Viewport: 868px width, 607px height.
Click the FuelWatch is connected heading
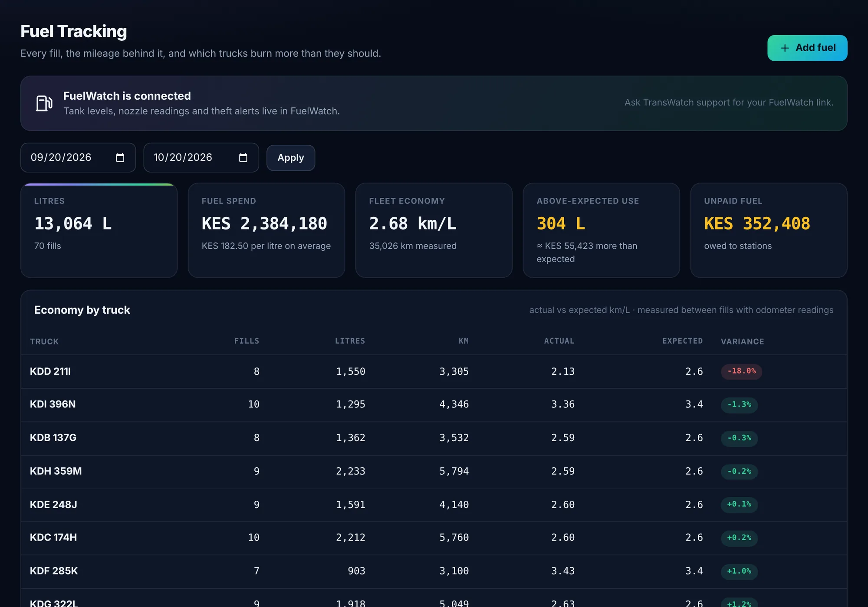pos(127,96)
